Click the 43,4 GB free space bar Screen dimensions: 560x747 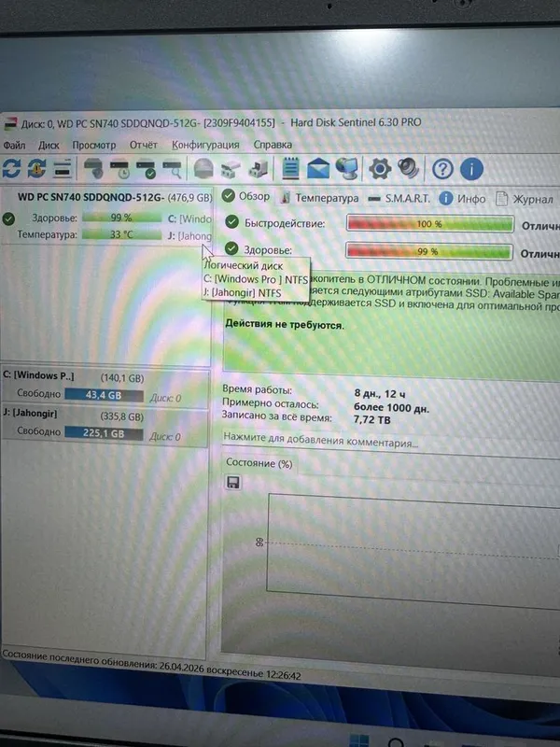click(104, 395)
